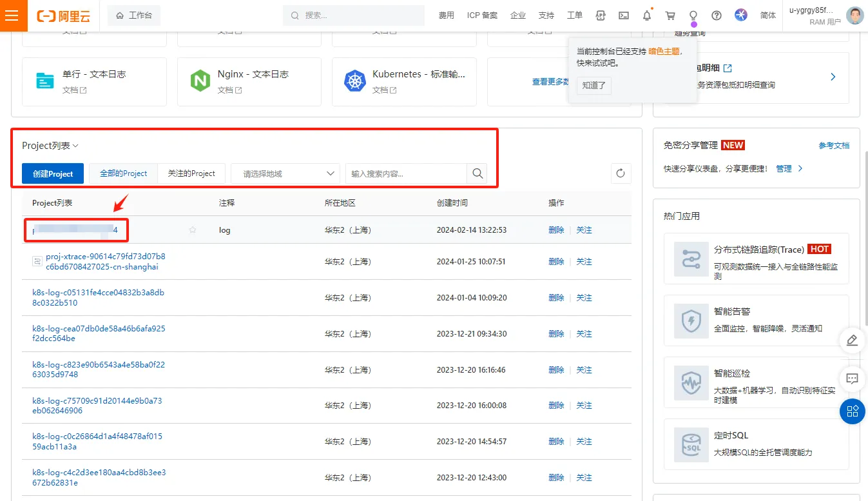Click the Kubernetes wheel icon
The height and width of the screenshot is (501, 868).
click(x=355, y=81)
